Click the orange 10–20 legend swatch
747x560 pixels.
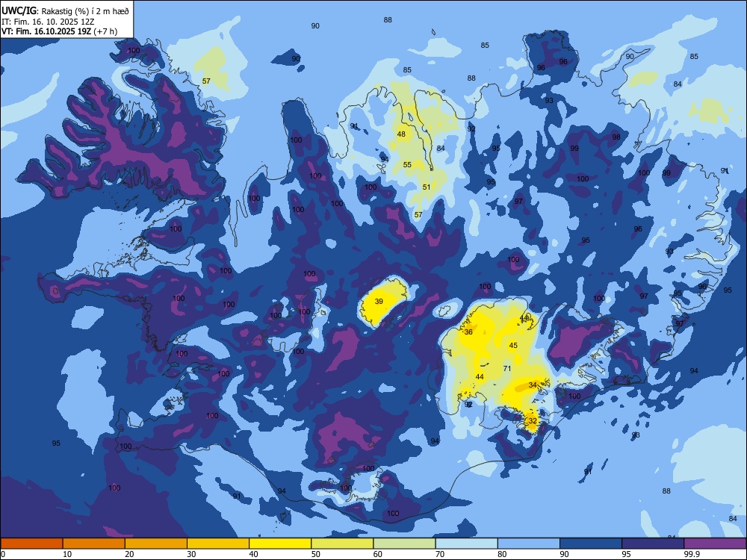point(94,544)
